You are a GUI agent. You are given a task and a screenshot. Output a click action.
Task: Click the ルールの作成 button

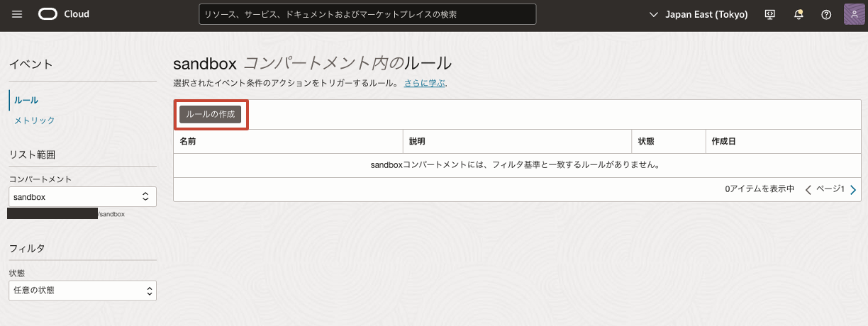coord(211,114)
